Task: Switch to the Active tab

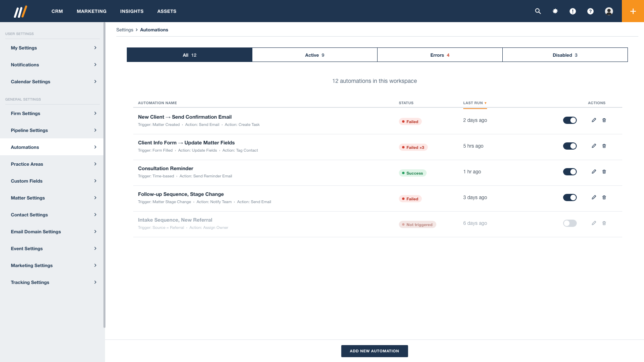Action: tap(315, 55)
